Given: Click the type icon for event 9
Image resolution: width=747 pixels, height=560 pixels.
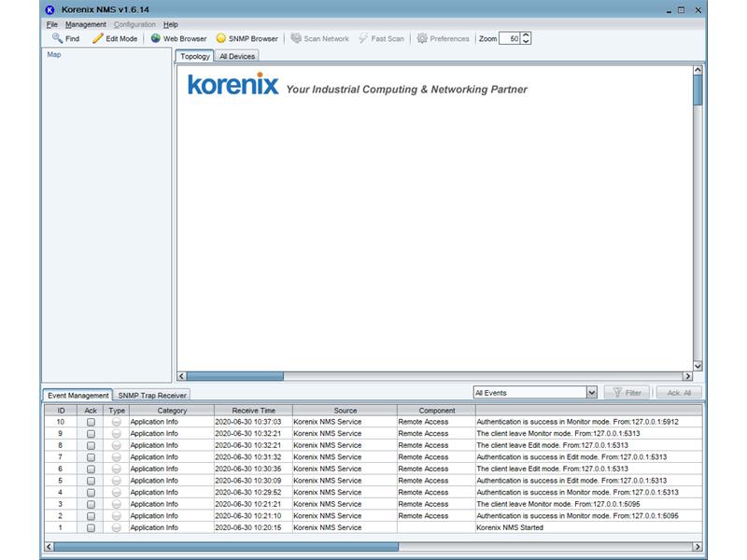Looking at the screenshot, I should point(116,434).
